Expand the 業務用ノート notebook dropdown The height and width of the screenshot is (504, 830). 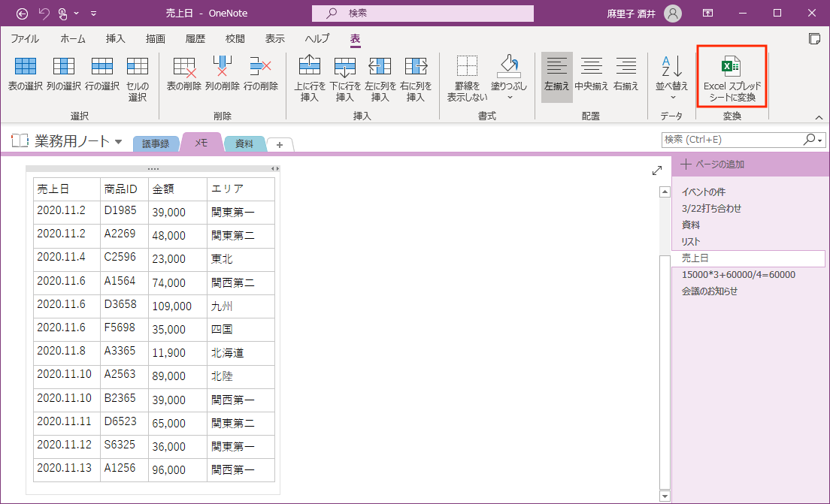tap(119, 142)
